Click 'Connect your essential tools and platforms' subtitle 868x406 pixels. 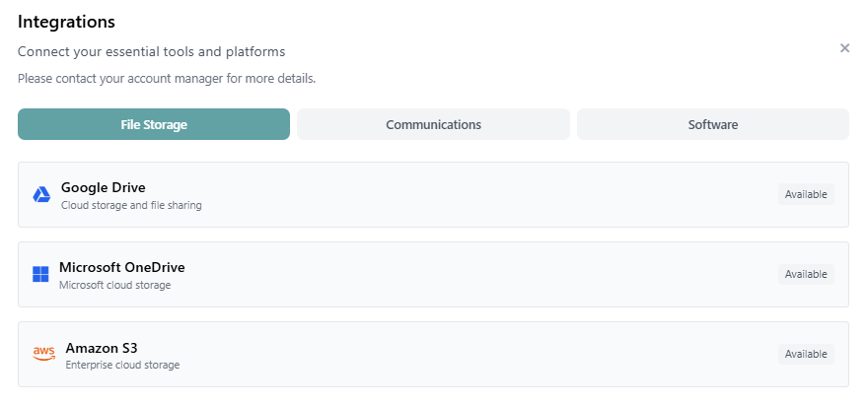(x=151, y=51)
